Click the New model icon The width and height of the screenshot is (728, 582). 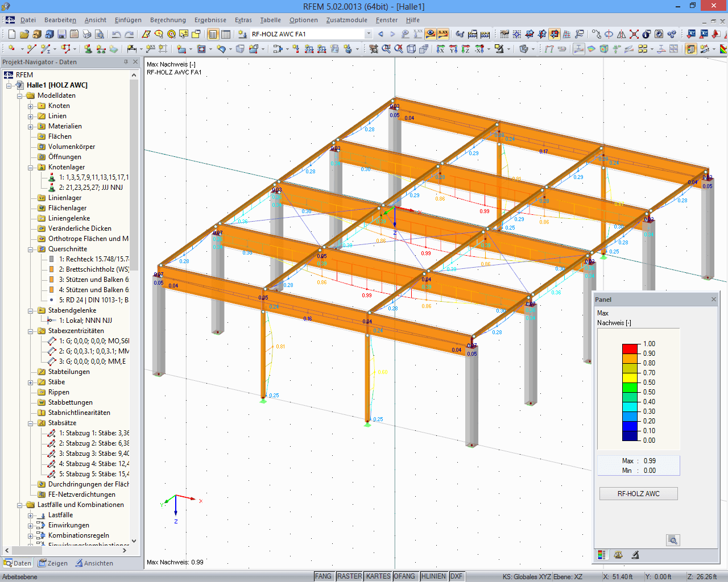12,34
